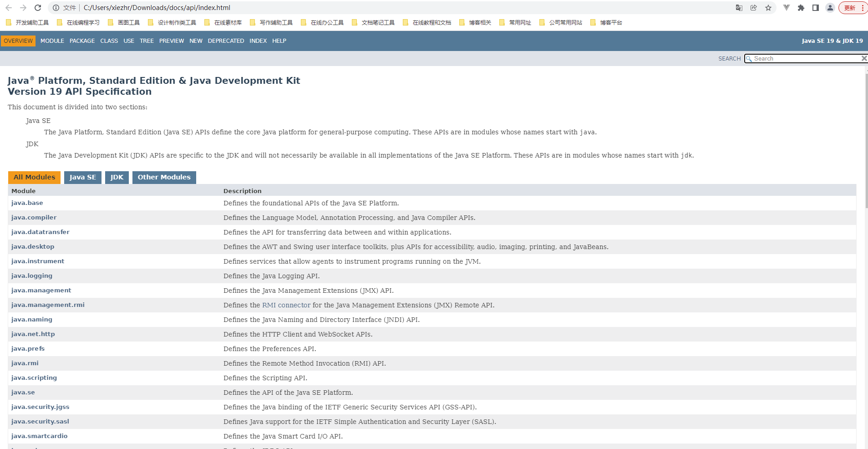Viewport: 868px width, 449px height.
Task: Open the java.naming module link
Action: coord(32,320)
